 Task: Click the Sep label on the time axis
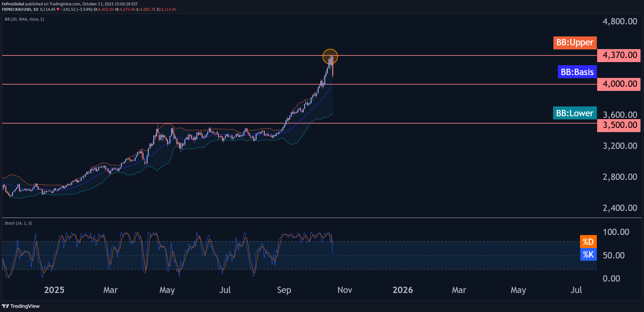click(x=284, y=290)
